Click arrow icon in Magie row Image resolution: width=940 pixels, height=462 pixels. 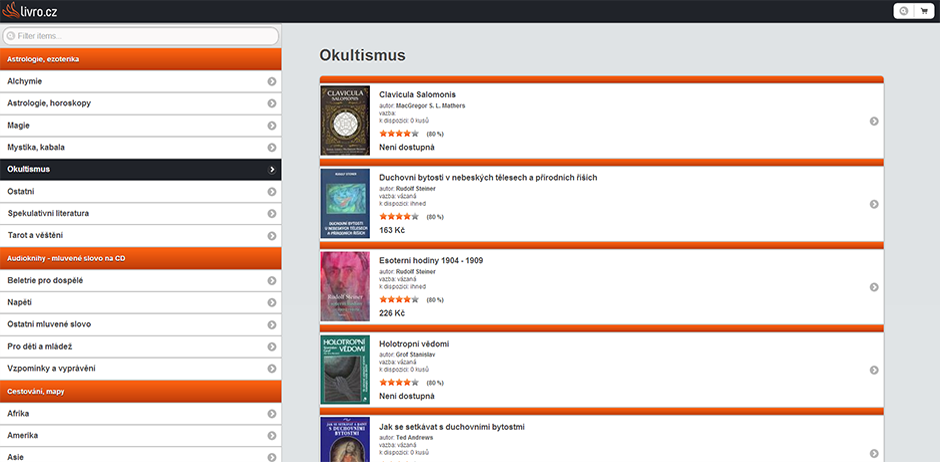tap(272, 126)
